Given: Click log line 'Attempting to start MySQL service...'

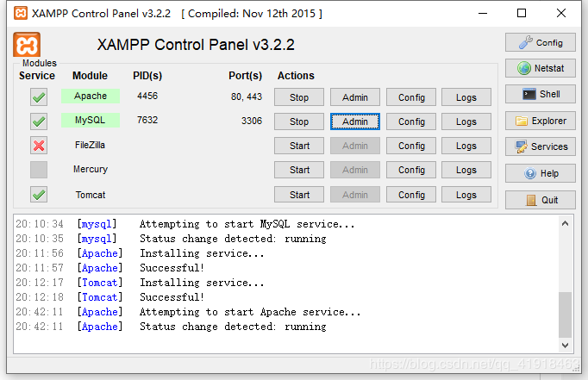Looking at the screenshot, I should [247, 224].
